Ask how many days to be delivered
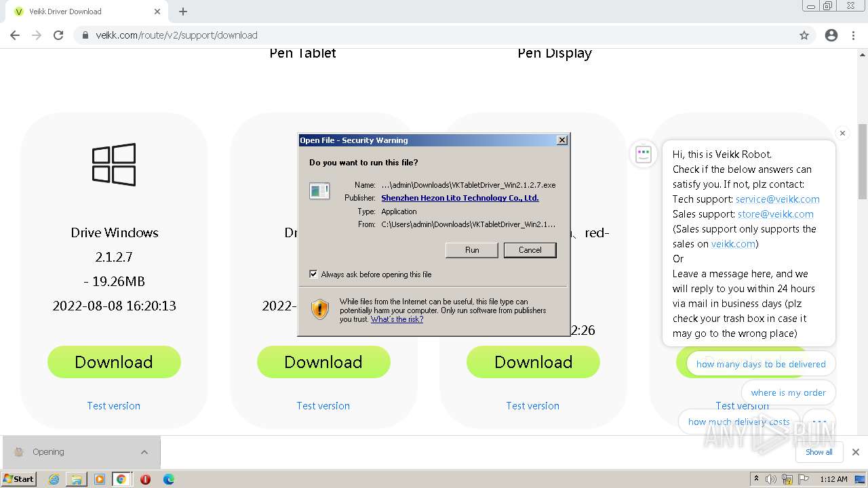The width and height of the screenshot is (868, 488). click(x=761, y=364)
